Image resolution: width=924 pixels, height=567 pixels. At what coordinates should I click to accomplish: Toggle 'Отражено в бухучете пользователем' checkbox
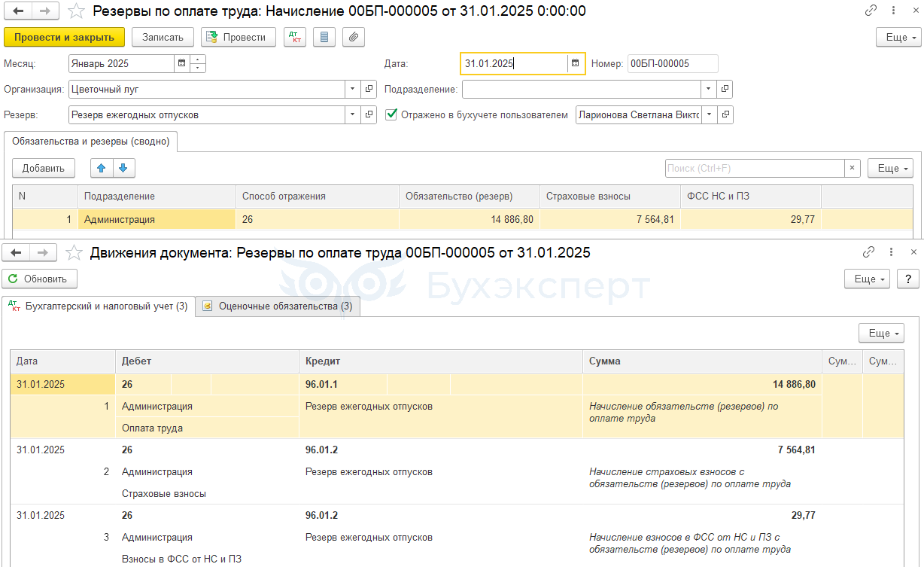[x=391, y=115]
